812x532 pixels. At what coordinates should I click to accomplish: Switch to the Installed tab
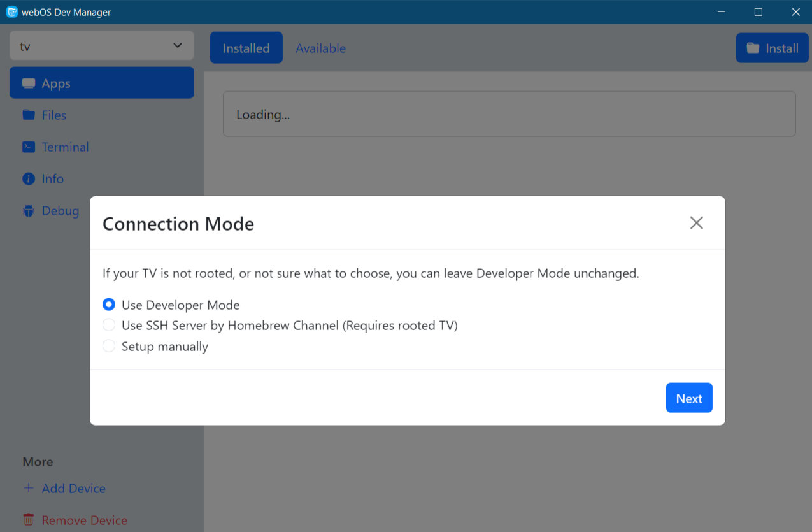[x=246, y=48]
